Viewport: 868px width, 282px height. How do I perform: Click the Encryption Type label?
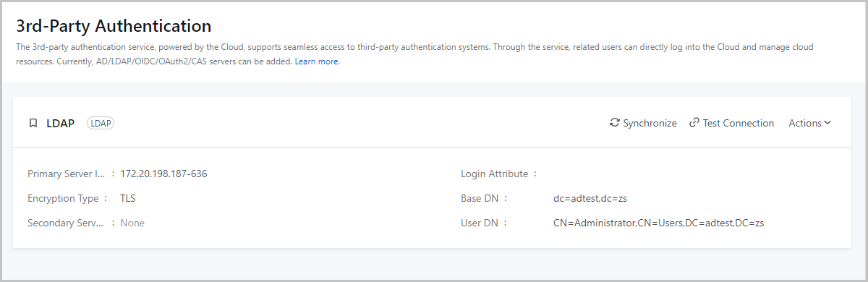click(x=63, y=198)
